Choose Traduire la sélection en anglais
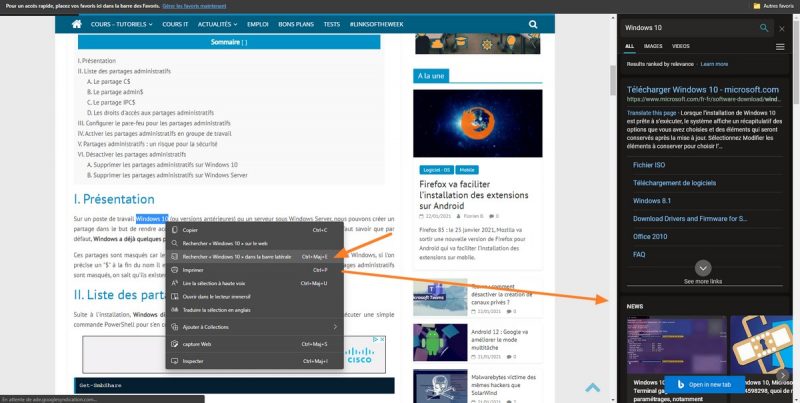 (255, 310)
